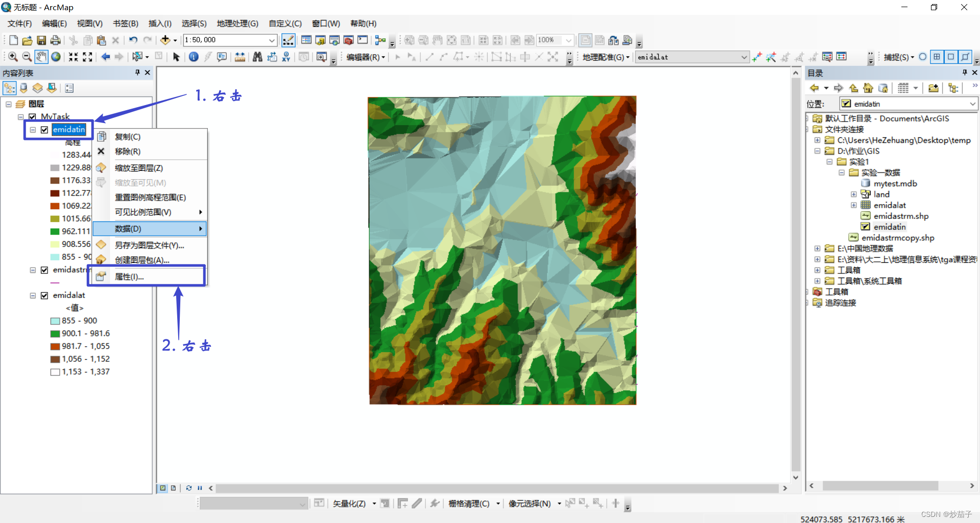980x523 pixels.
Task: Open the 捕捉(S) snapping menu
Action: (899, 57)
